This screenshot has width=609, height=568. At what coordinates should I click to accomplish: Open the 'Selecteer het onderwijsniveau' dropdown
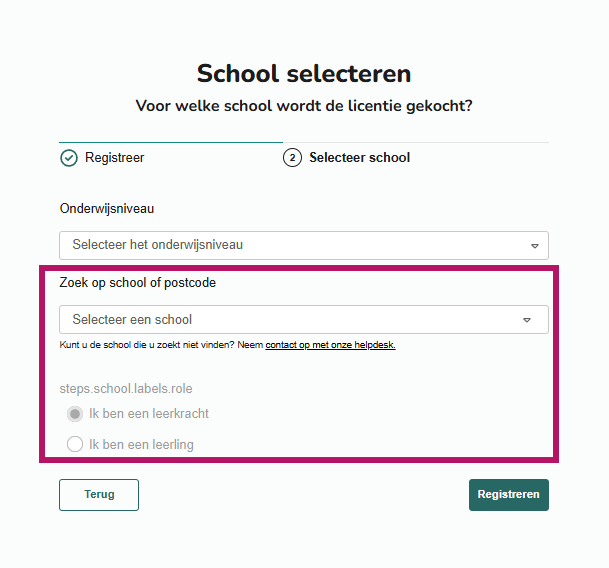click(x=300, y=245)
